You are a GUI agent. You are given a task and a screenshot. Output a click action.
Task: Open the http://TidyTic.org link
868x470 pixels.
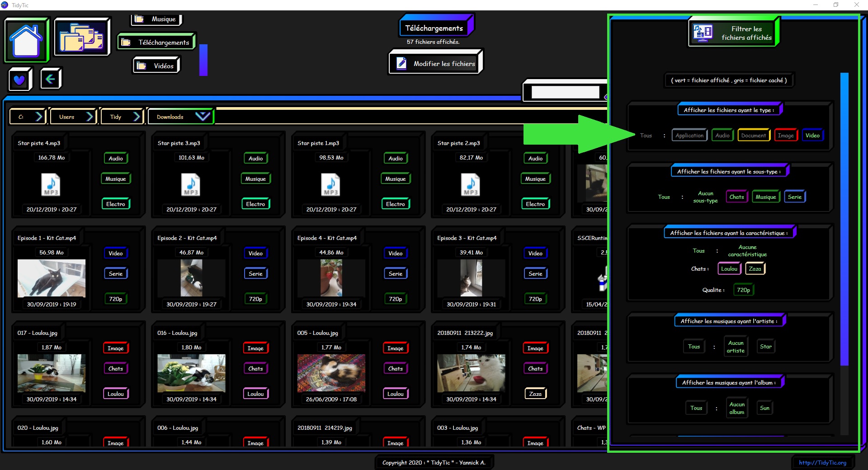[x=822, y=462]
